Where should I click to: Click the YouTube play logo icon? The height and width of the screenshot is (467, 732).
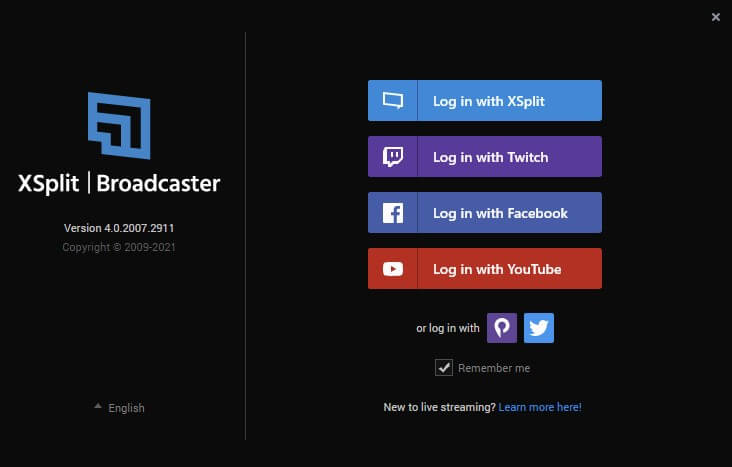click(393, 269)
